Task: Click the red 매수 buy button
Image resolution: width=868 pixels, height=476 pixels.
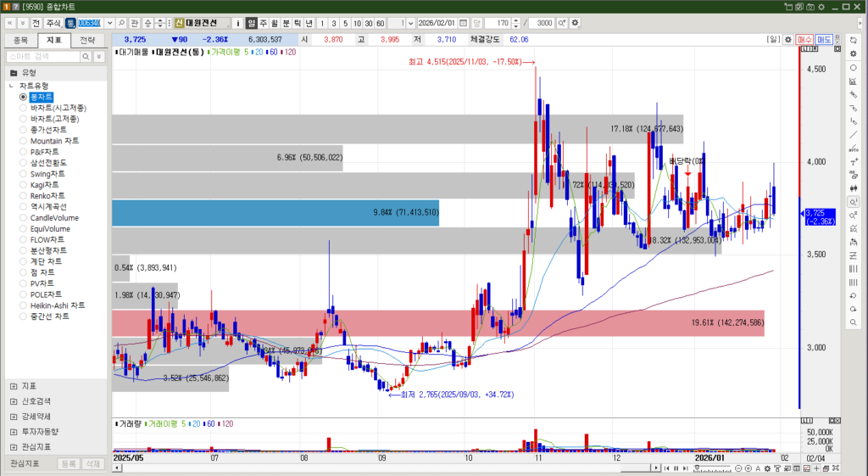Action: pyautogui.click(x=804, y=39)
